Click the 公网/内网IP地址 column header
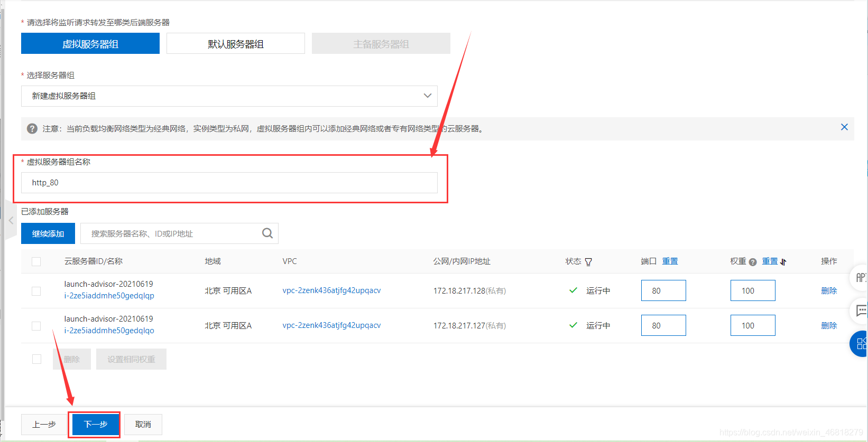The width and height of the screenshot is (868, 442). pyautogui.click(x=462, y=261)
